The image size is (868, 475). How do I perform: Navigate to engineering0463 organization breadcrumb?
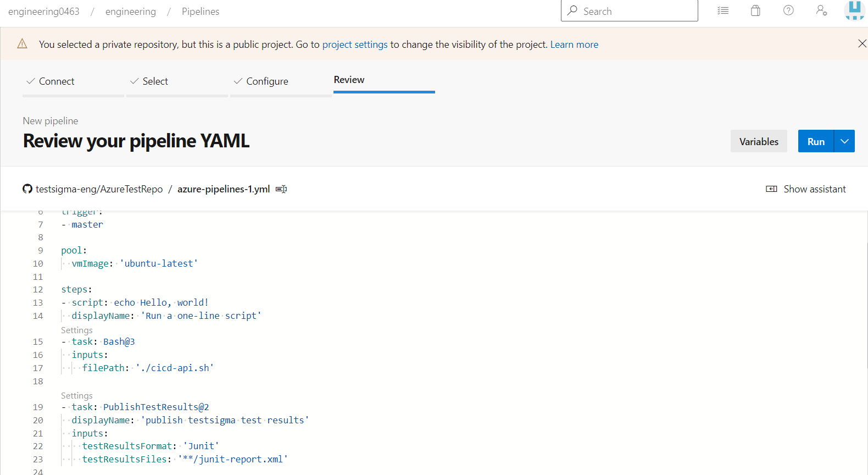[44, 12]
